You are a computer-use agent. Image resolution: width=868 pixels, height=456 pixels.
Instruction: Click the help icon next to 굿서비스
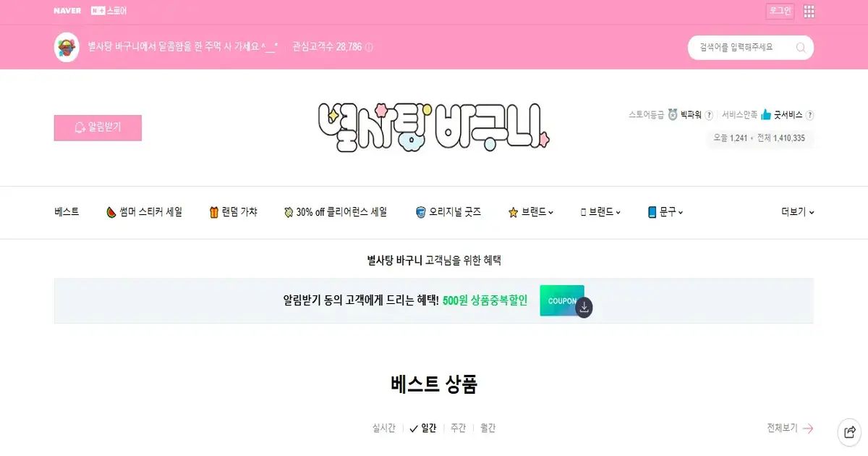pyautogui.click(x=810, y=115)
